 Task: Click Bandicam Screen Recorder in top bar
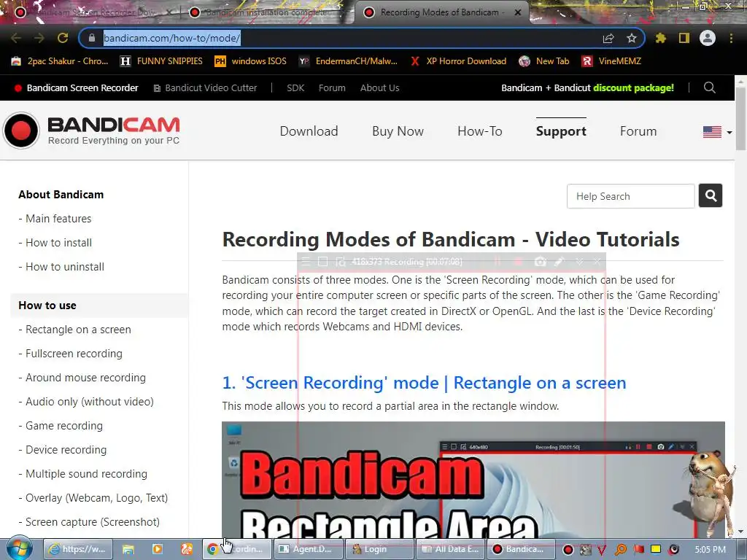pos(77,87)
